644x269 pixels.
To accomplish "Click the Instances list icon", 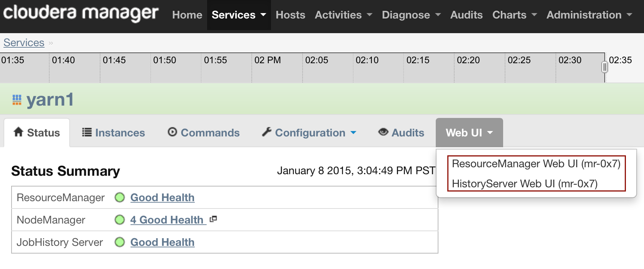I will (87, 133).
